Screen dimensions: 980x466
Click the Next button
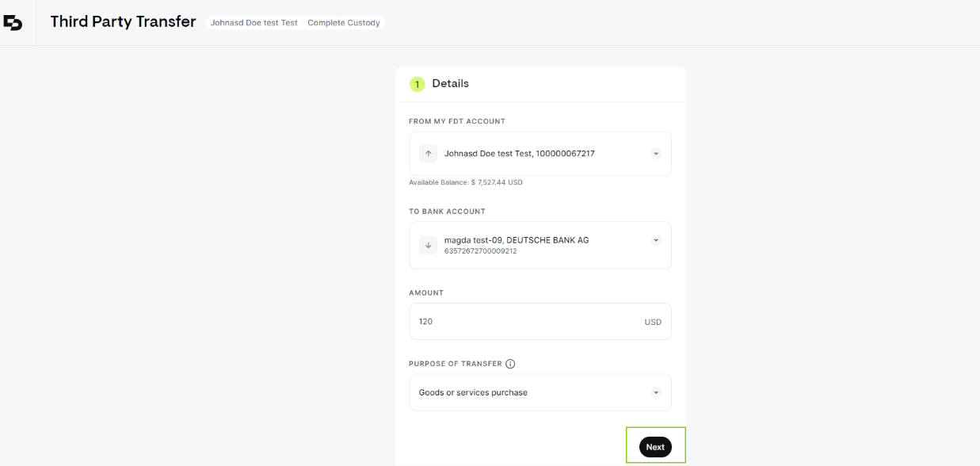655,447
